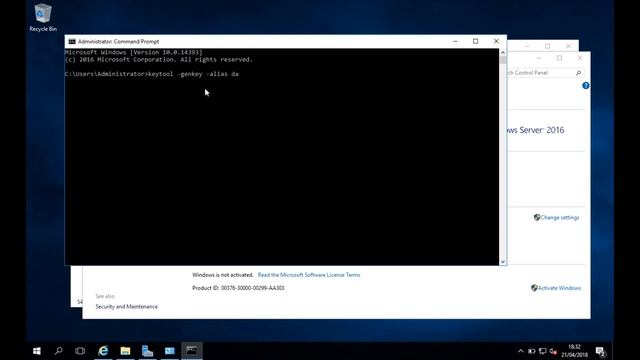The image size is (640, 360).
Task: Click the Command Prompt scrollbar down arrow
Action: click(x=503, y=262)
